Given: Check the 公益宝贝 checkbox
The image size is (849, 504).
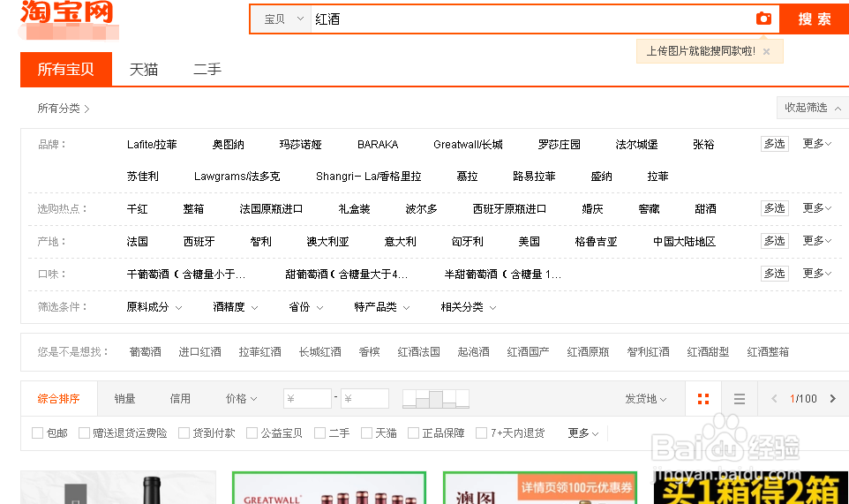Looking at the screenshot, I should [x=252, y=433].
